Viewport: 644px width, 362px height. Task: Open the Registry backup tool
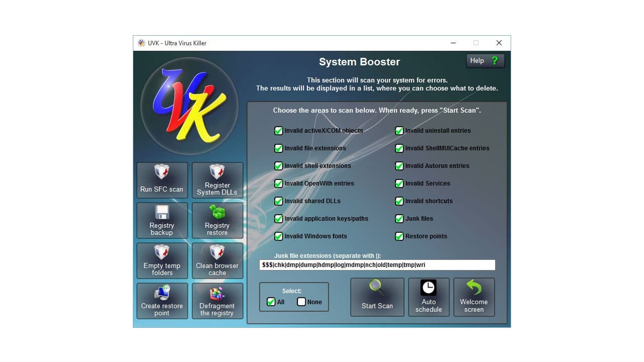tap(162, 220)
